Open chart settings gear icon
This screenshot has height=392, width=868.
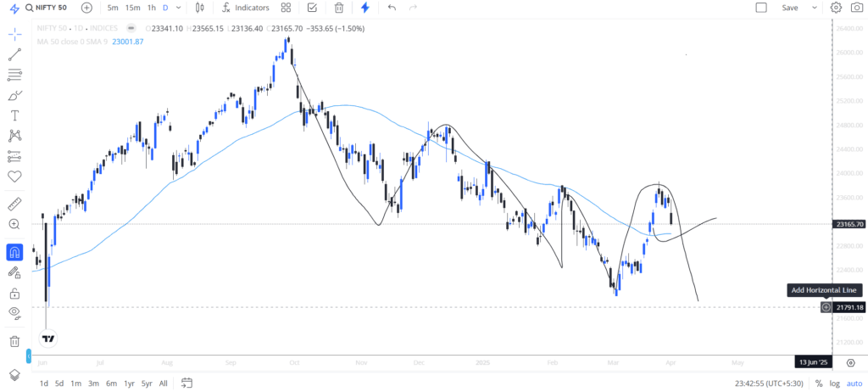click(836, 8)
